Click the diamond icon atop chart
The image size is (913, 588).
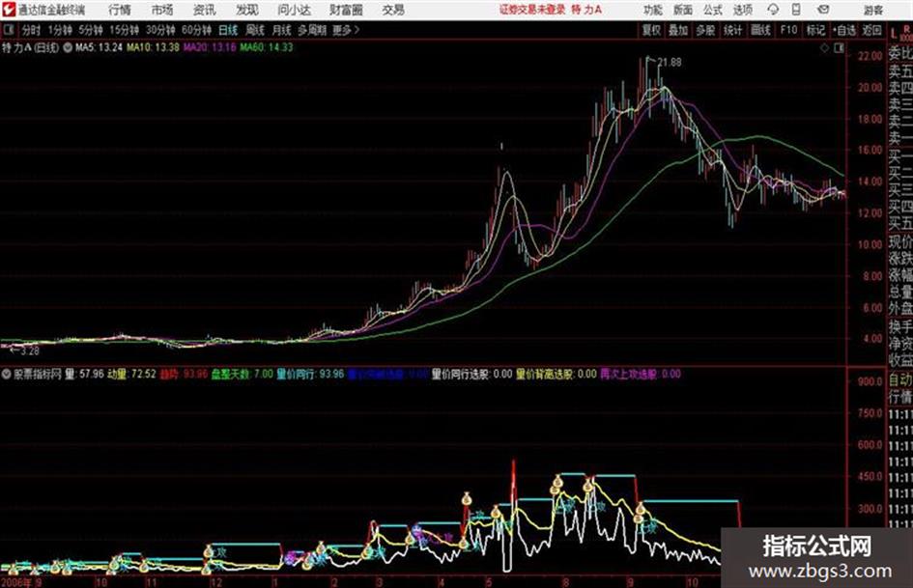[824, 48]
